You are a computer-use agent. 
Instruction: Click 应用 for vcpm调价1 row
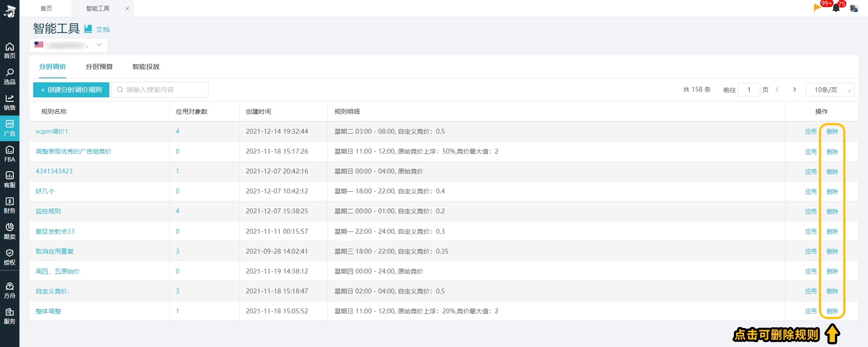click(811, 131)
